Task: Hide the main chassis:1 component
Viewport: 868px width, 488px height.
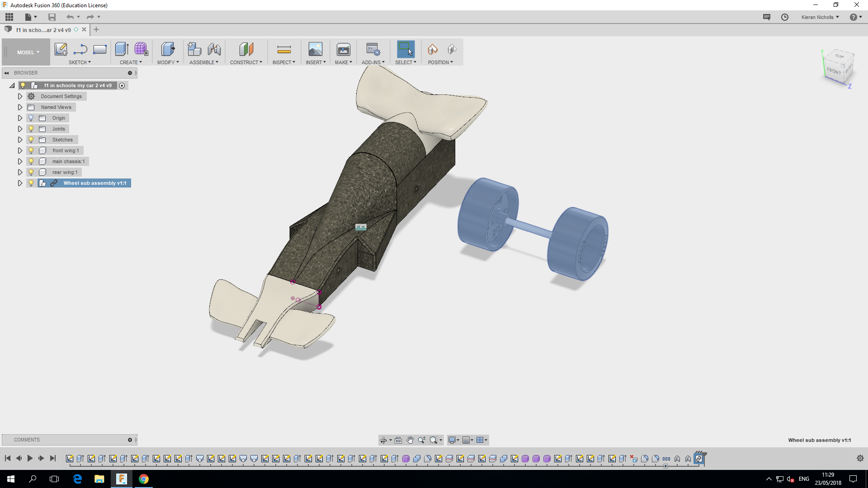Action: click(31, 161)
